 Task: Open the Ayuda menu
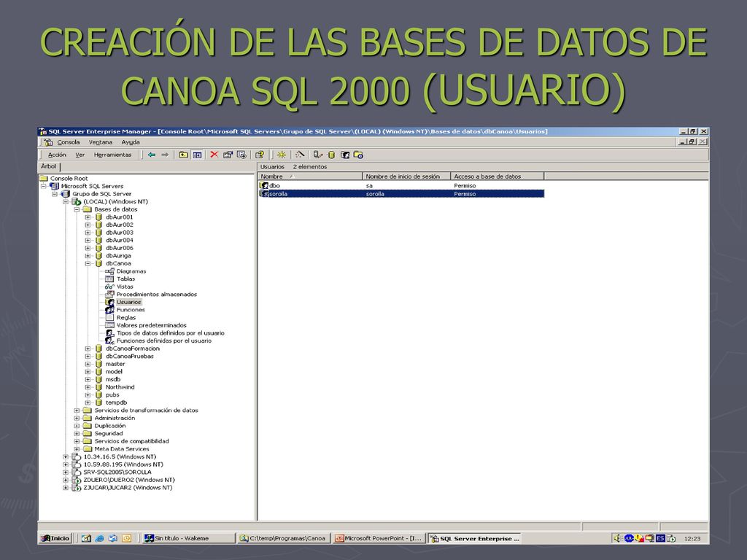pos(131,142)
